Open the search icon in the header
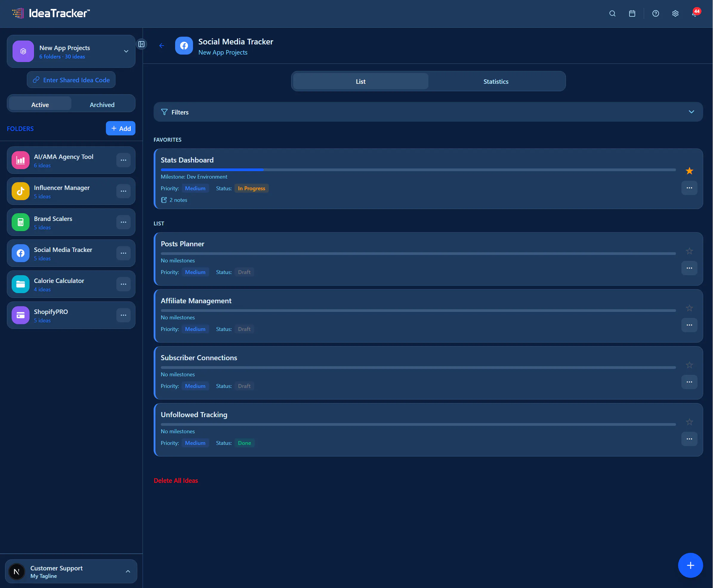Image resolution: width=713 pixels, height=588 pixels. (x=612, y=13)
